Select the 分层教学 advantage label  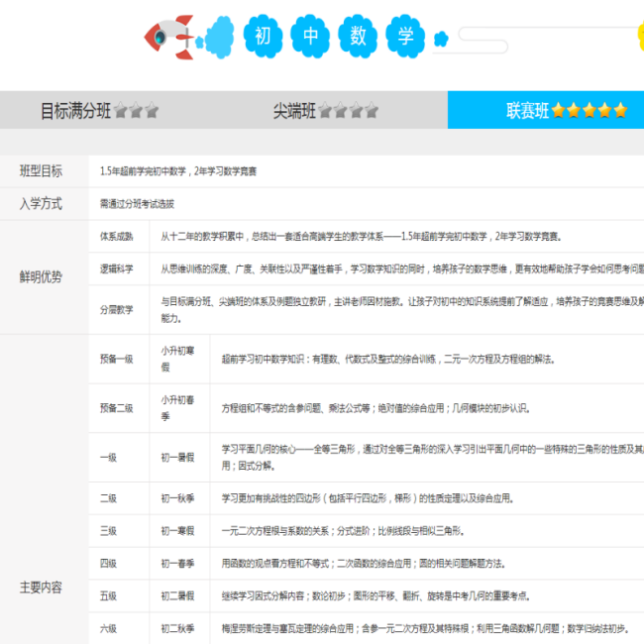(116, 309)
